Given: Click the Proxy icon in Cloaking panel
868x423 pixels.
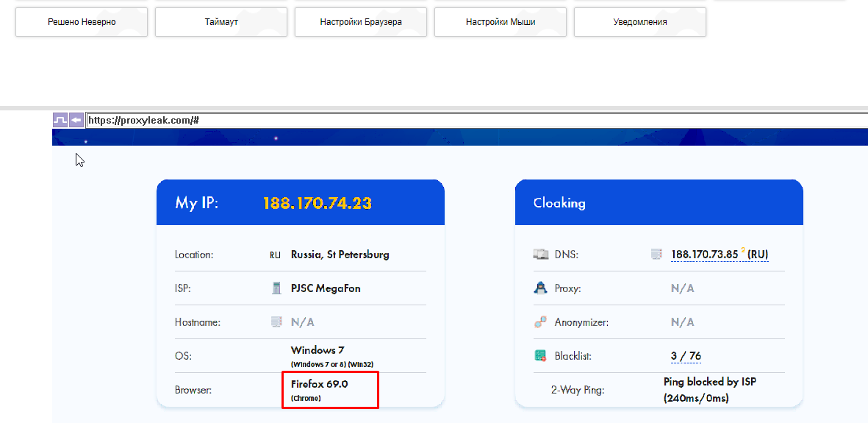Looking at the screenshot, I should click(541, 288).
